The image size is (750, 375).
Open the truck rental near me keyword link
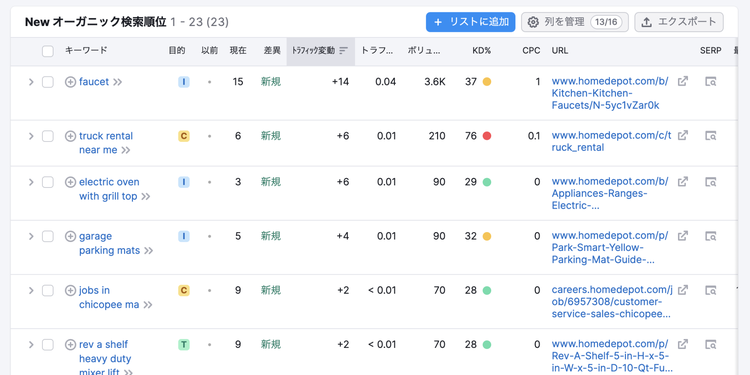[106, 143]
